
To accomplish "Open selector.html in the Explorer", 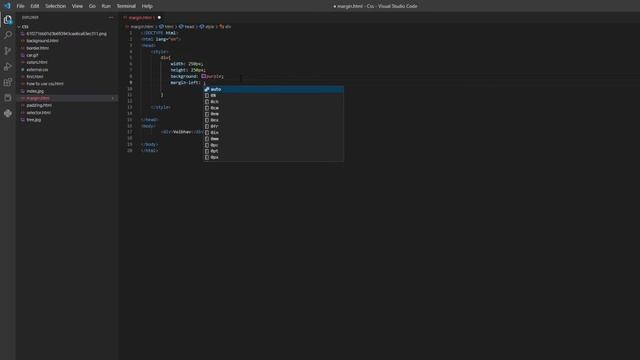I will [x=39, y=113].
